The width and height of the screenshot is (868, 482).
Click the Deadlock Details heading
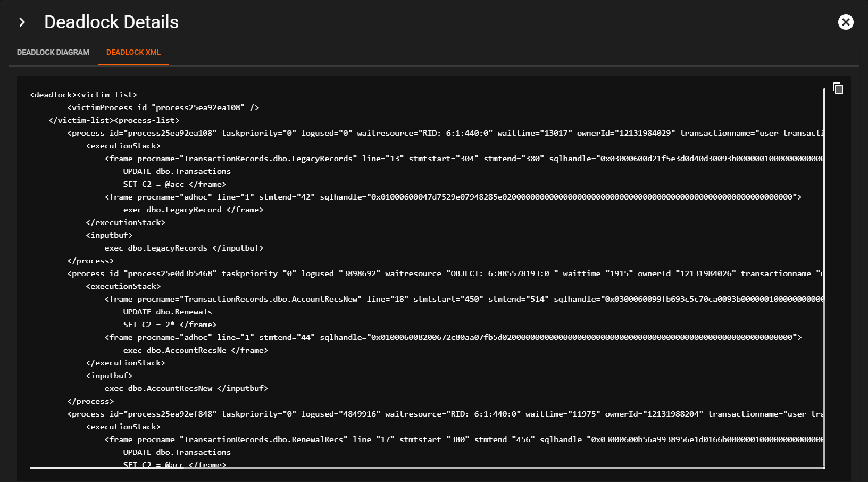point(111,22)
